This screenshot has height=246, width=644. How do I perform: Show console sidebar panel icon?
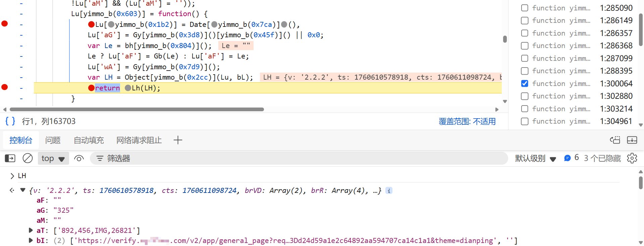10,158
